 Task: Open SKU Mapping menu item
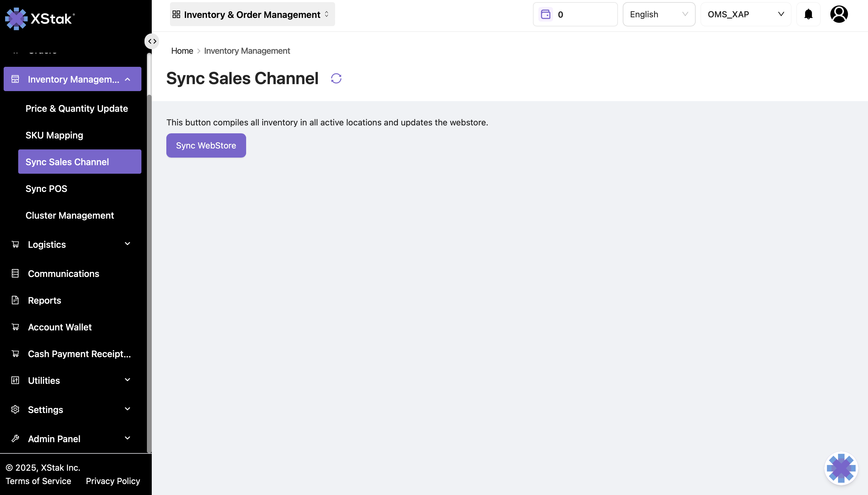54,135
